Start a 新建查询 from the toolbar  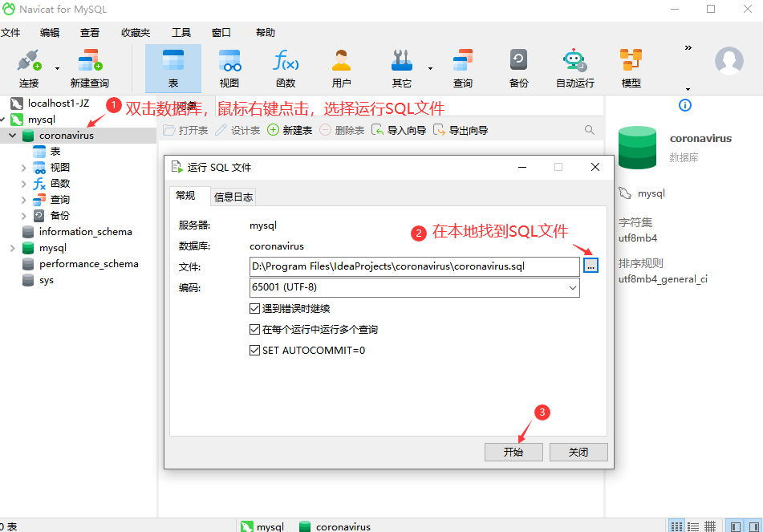[88, 67]
